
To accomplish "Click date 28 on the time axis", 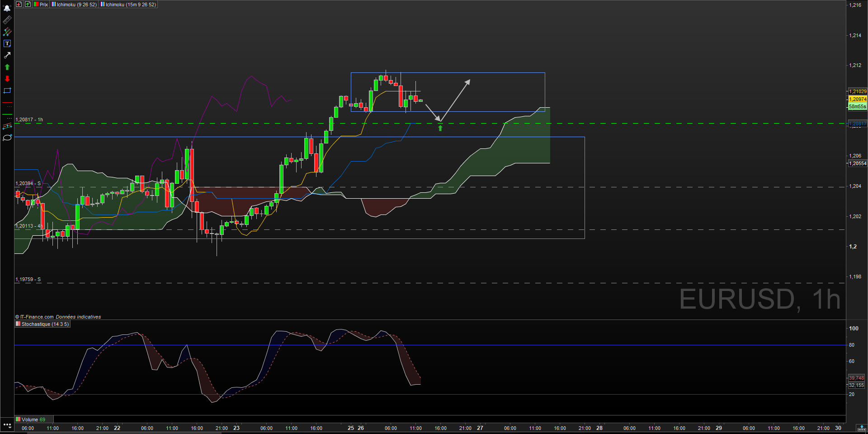I will (599, 428).
